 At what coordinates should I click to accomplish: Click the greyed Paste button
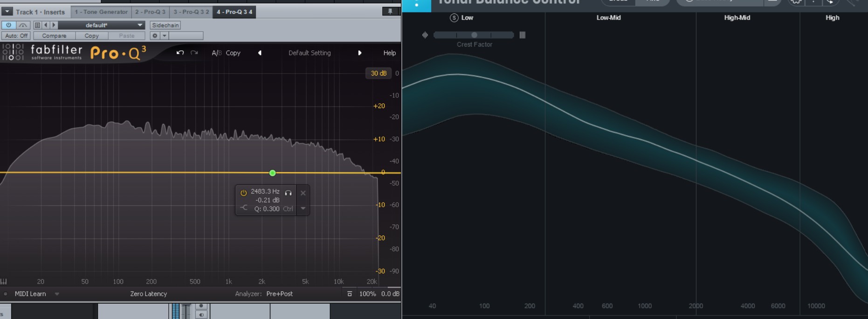(x=126, y=36)
